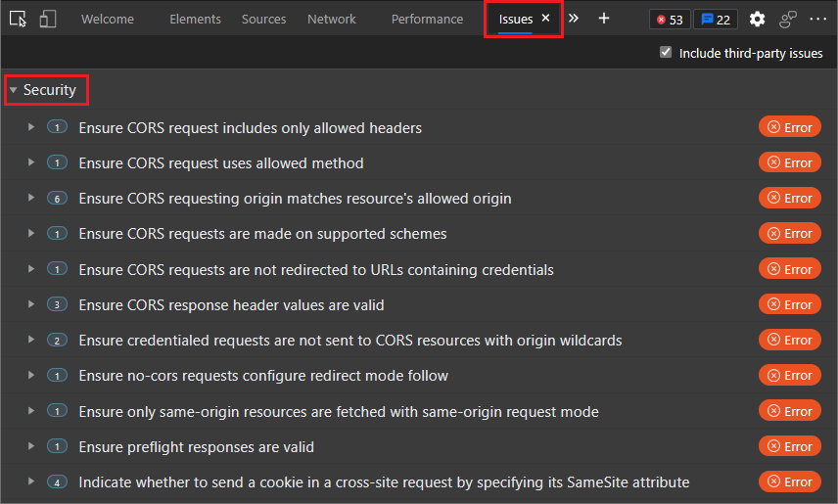The height and width of the screenshot is (504, 838).
Task: Click count badge 4 on SameSite issue
Action: pos(57,482)
